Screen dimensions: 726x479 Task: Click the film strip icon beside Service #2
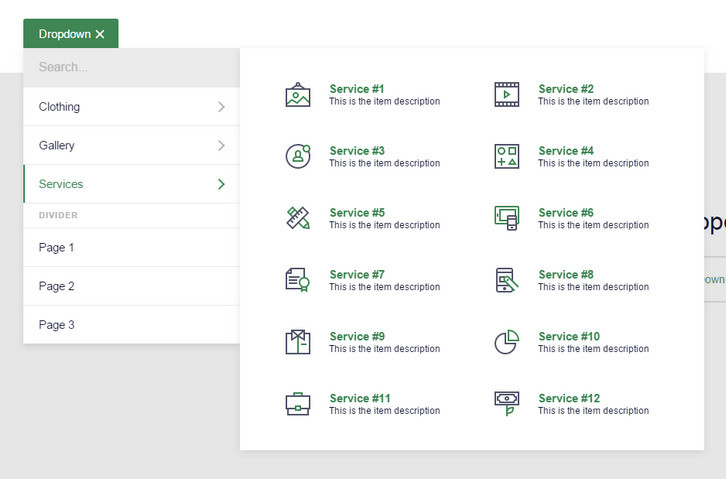507,95
